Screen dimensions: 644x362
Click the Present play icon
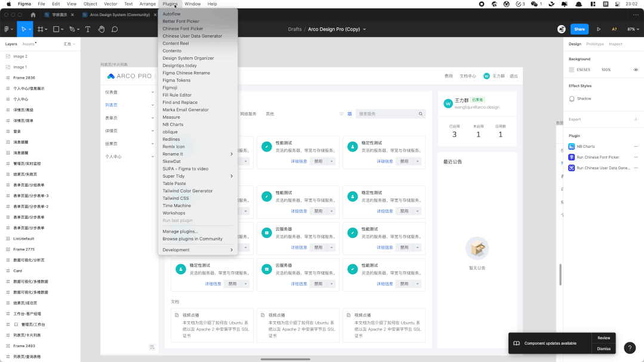pos(599,29)
